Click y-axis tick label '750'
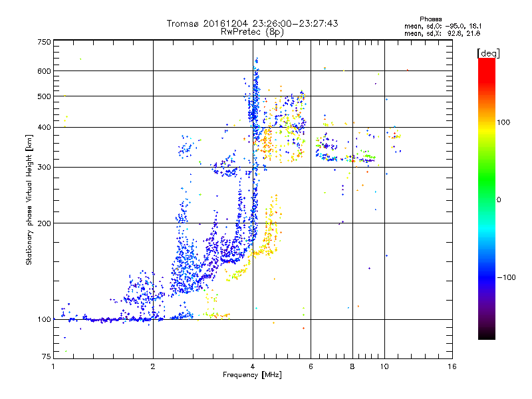 tap(44, 42)
